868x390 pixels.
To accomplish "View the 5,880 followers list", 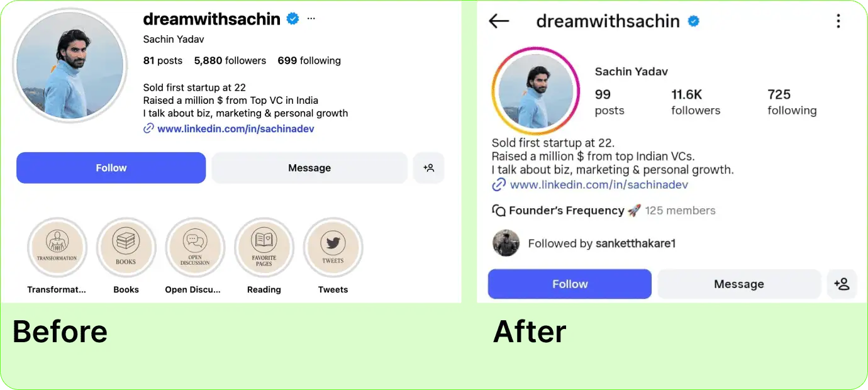I will pyautogui.click(x=230, y=61).
